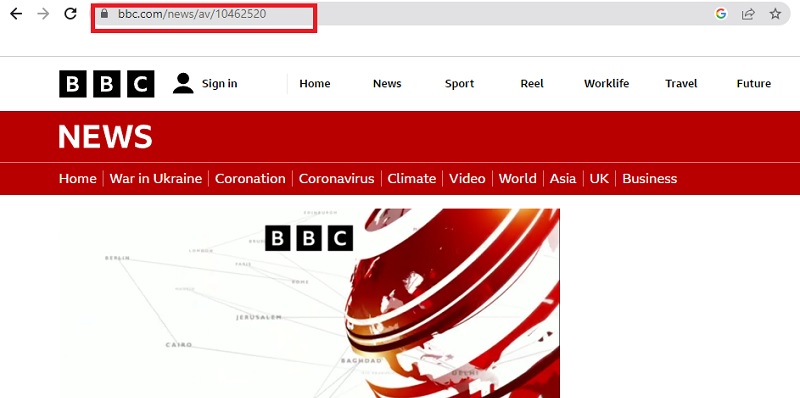Open the UK news tab
Image resolution: width=800 pixels, height=398 pixels.
click(x=599, y=179)
